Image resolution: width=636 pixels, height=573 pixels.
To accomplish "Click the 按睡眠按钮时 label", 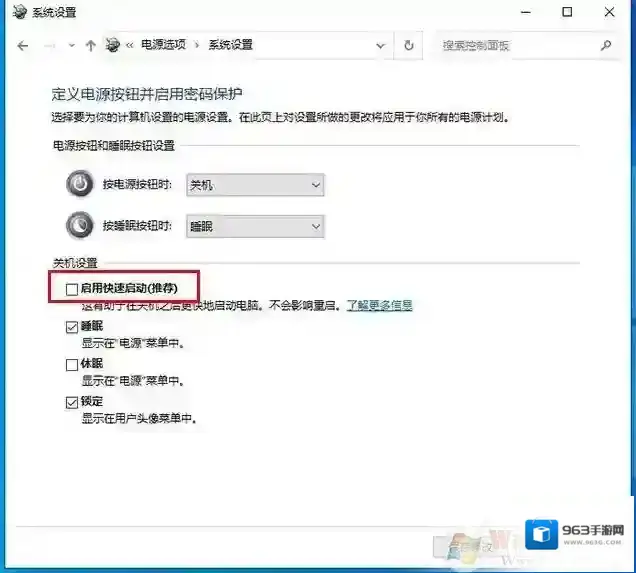I will click(137, 225).
